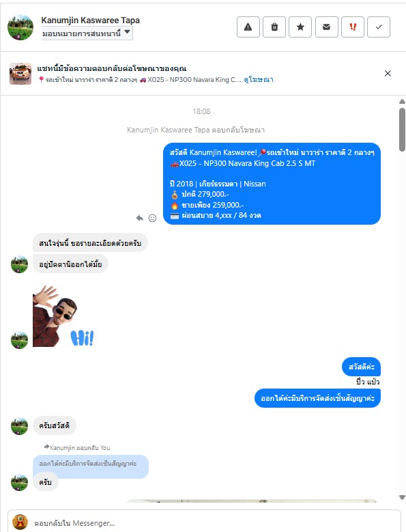Delete conversation with the trash icon
The height and width of the screenshot is (532, 406).
click(x=274, y=27)
